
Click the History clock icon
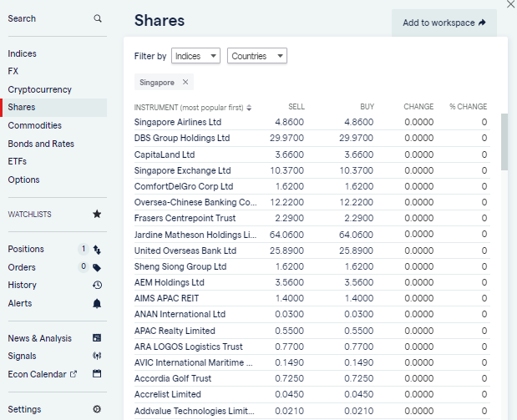(x=97, y=285)
